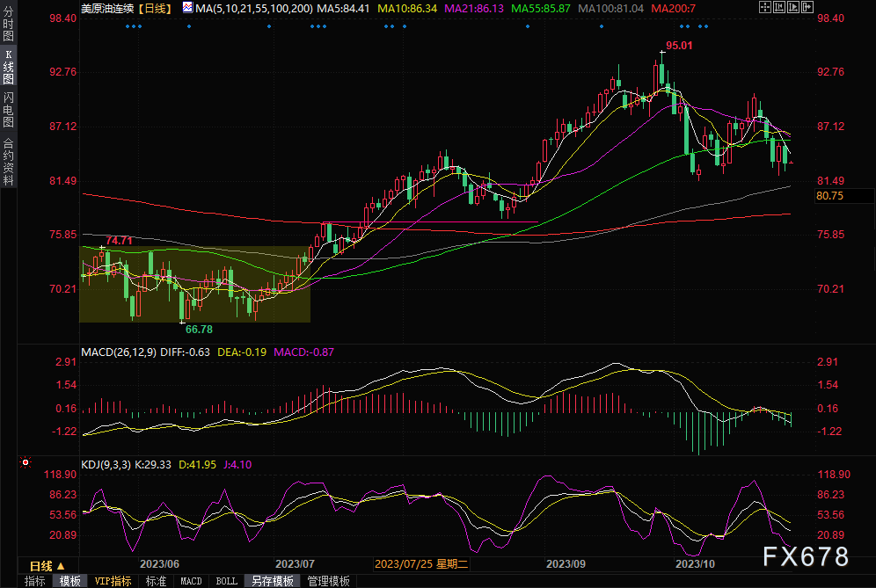Viewport: 876px width, 588px height.
Task: Click the FX678 watermark logo
Action: tap(804, 556)
